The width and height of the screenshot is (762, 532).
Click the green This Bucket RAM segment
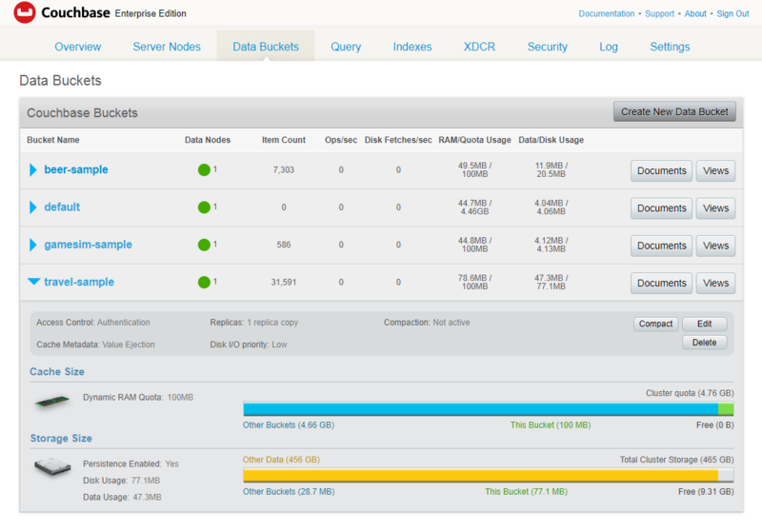point(726,409)
